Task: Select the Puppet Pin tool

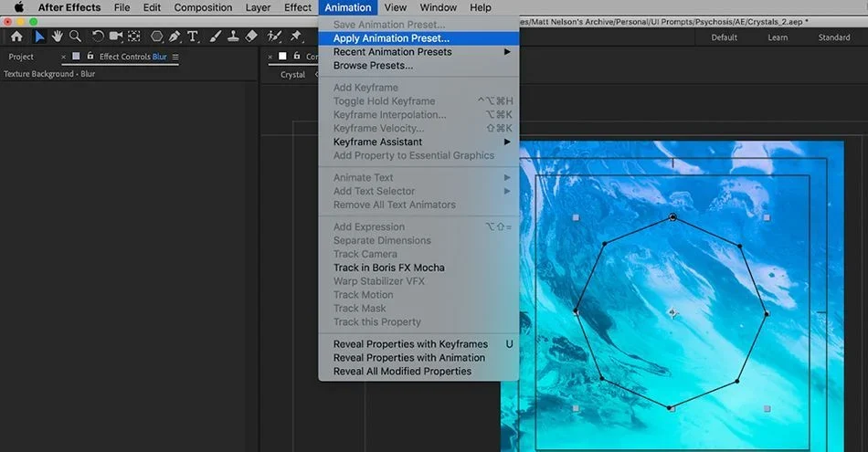Action: (296, 37)
